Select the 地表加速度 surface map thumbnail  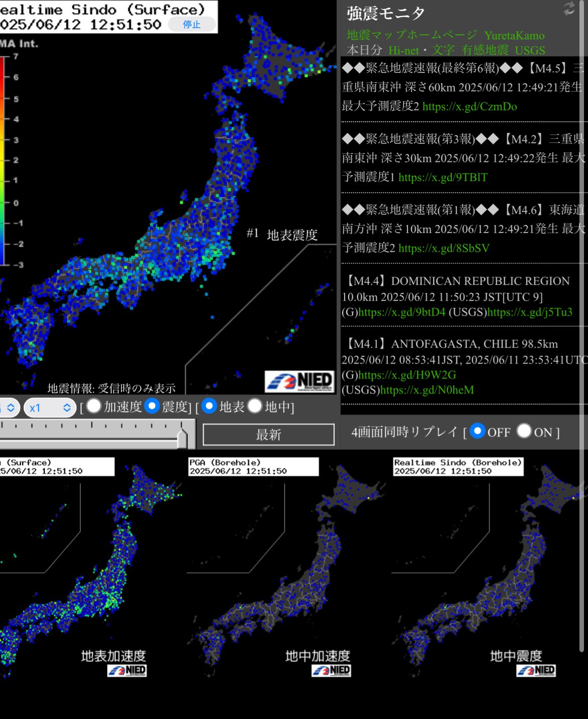tap(91, 569)
